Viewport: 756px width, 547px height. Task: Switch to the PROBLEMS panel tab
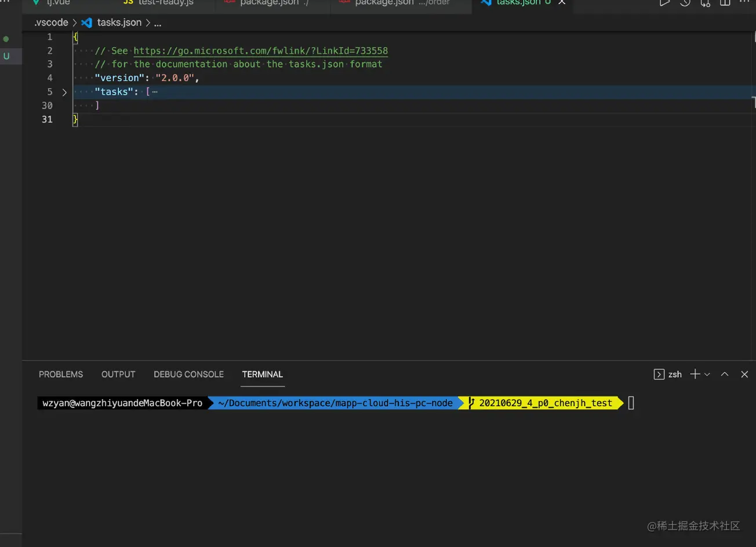[61, 374]
